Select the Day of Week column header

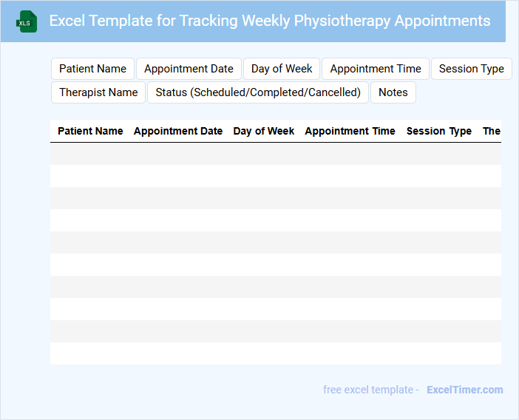point(263,131)
